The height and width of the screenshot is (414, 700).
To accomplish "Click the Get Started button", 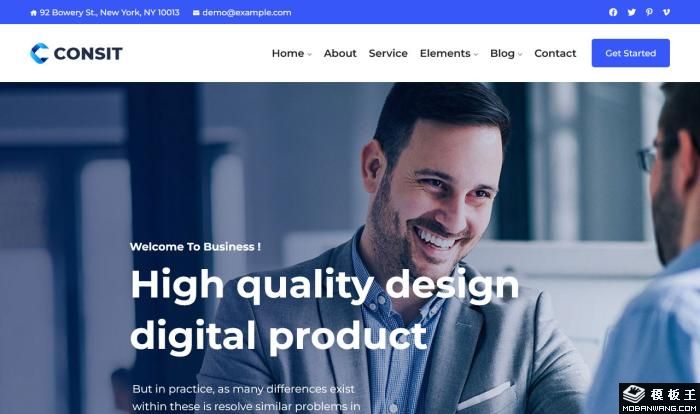I will 630,53.
